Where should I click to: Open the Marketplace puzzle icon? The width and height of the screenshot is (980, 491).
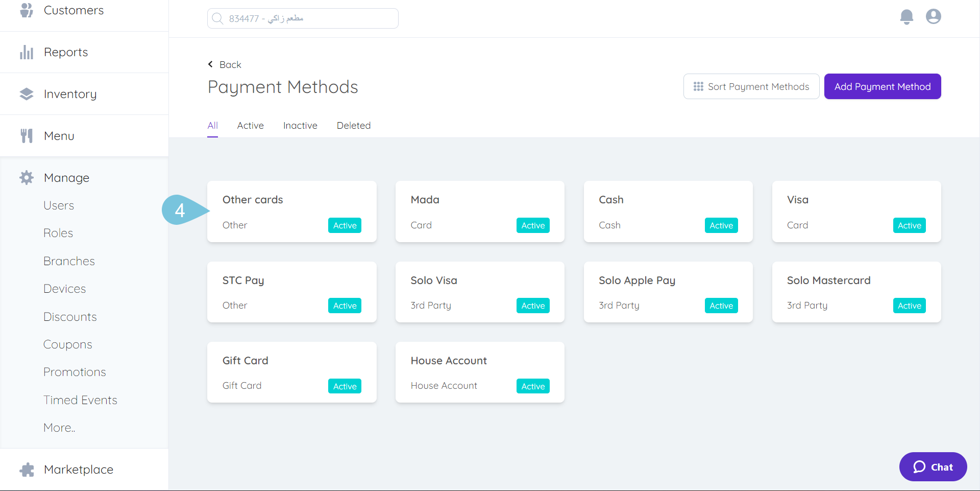click(x=26, y=469)
